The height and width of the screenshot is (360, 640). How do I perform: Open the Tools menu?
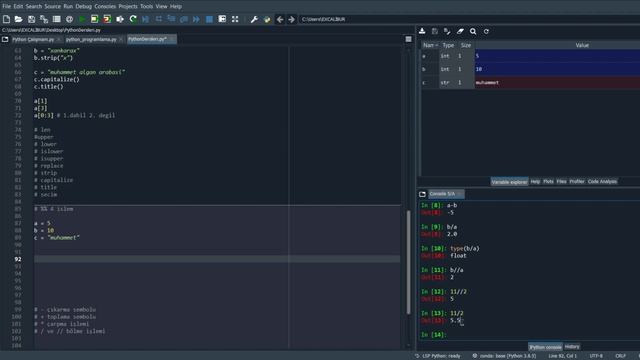(x=147, y=6)
